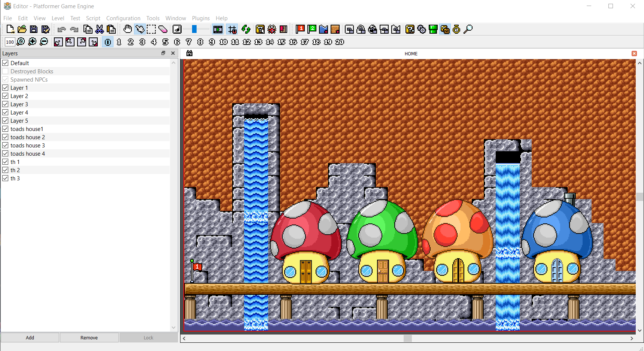The image size is (644, 351).
Task: Reset zoom with the magnifier-zero icon
Action: pyautogui.click(x=21, y=42)
